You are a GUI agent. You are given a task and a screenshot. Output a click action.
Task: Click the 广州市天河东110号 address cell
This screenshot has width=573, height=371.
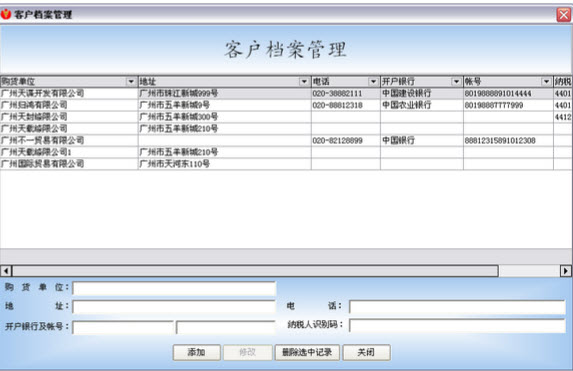click(x=224, y=164)
